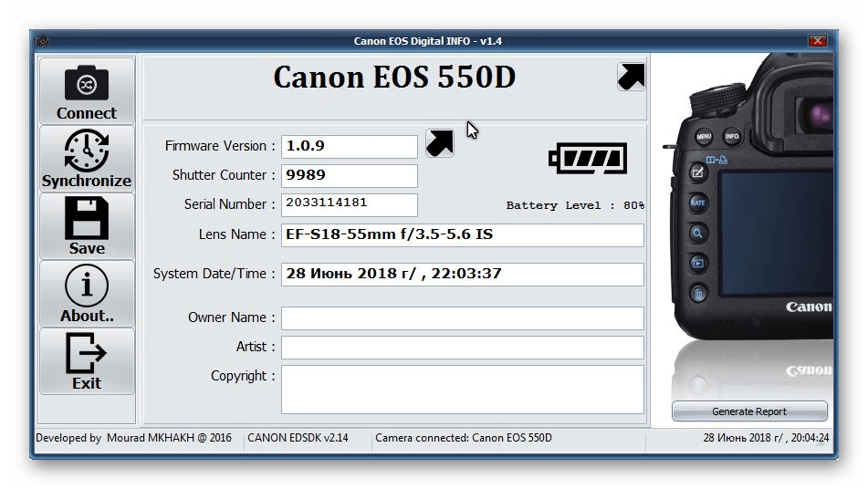The height and width of the screenshot is (489, 868).
Task: Click arrow icon next to Firmware Version
Action: (440, 143)
